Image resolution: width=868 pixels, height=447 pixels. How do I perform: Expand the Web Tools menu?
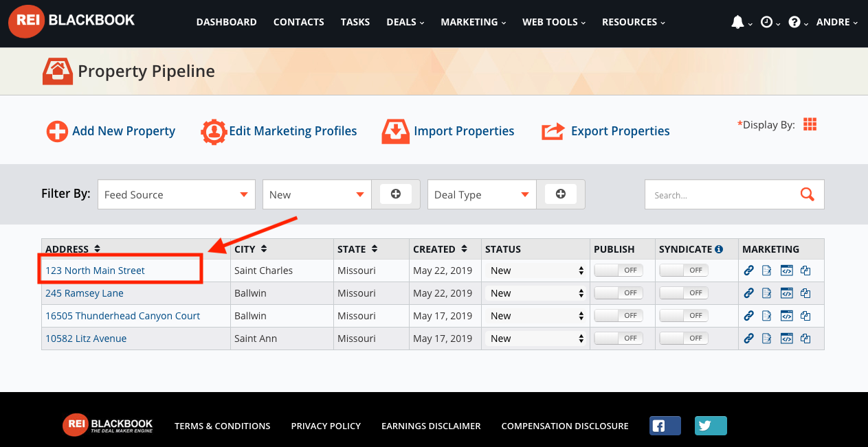[x=554, y=22]
